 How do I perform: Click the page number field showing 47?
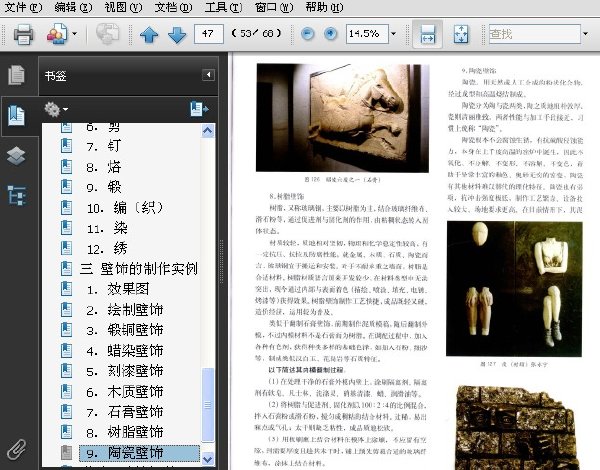209,34
